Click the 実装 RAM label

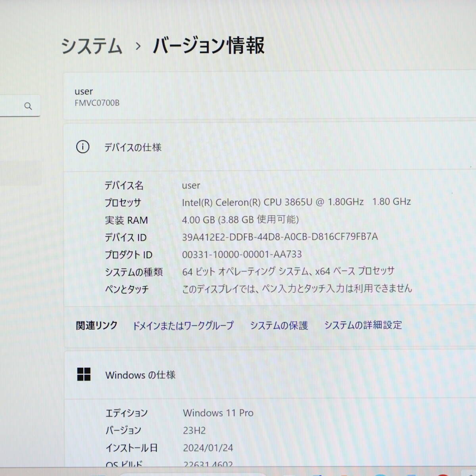coord(126,220)
